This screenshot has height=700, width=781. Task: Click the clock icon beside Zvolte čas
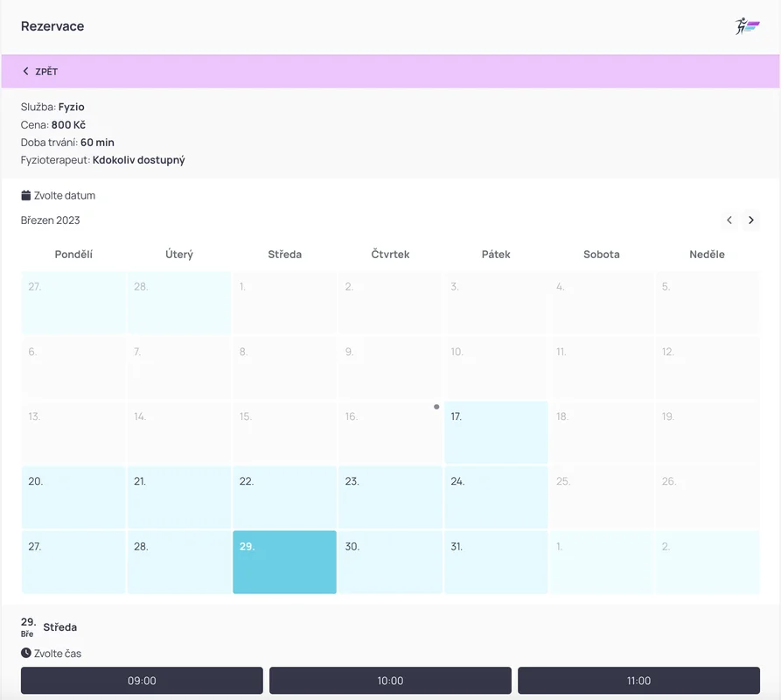click(x=26, y=653)
